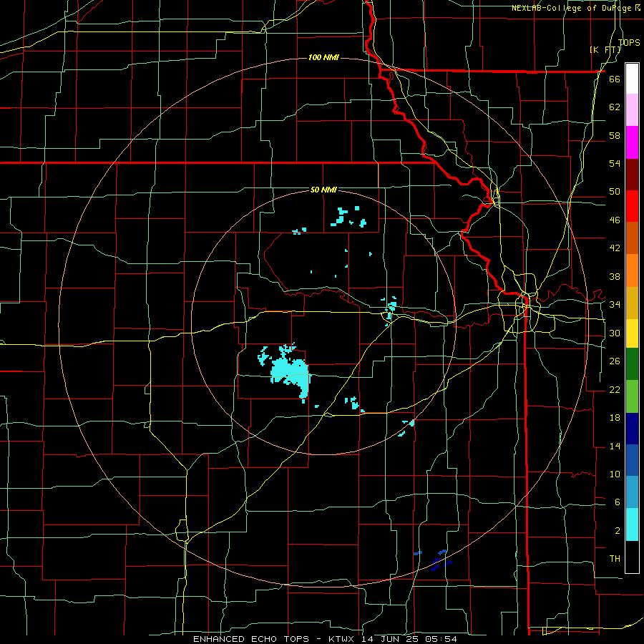644x644 pixels.
Task: Click the legend value 46
Action: [x=615, y=220]
